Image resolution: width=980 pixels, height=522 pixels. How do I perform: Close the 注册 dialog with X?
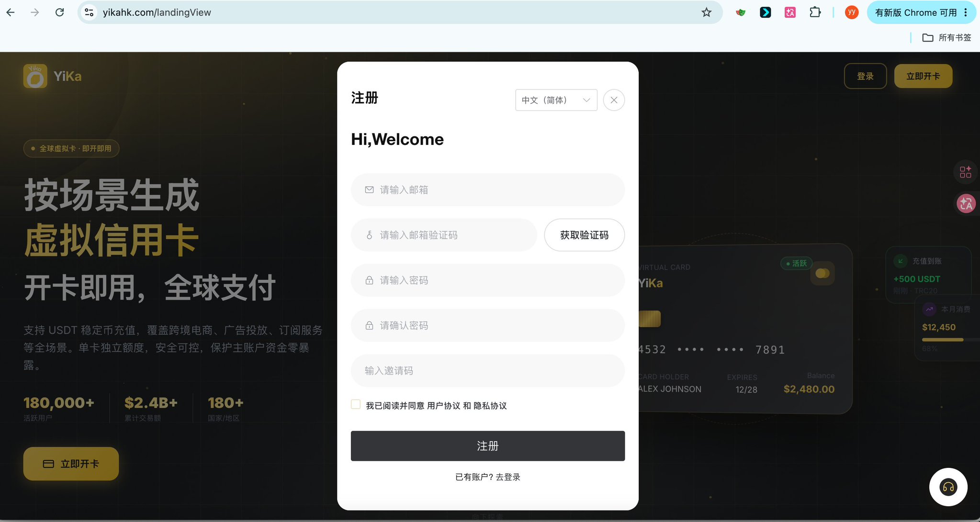click(614, 100)
